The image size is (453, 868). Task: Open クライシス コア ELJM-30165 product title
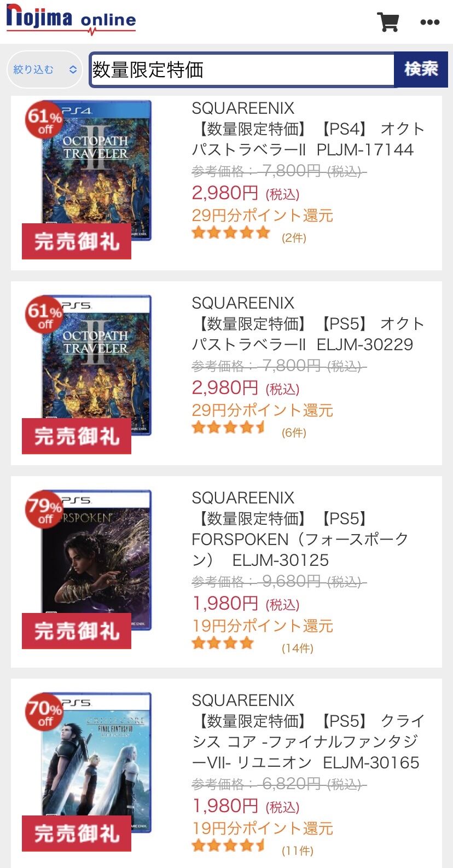pyautogui.click(x=308, y=742)
